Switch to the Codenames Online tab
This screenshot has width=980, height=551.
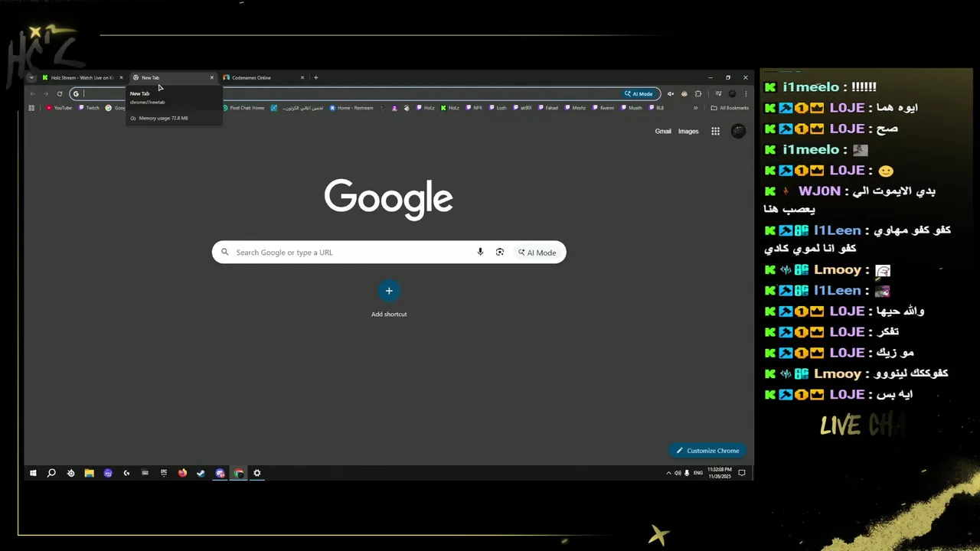[263, 77]
